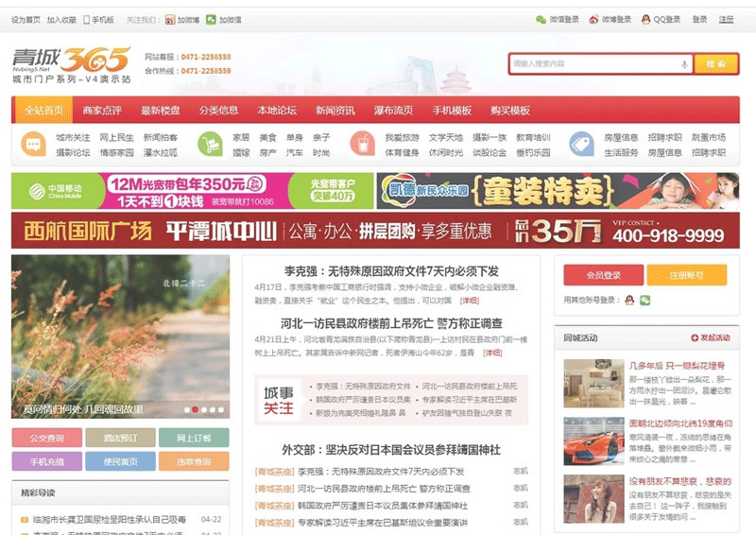The image size is (756, 535).
Task: Open the 本地论坛 menu item
Action: (x=277, y=110)
